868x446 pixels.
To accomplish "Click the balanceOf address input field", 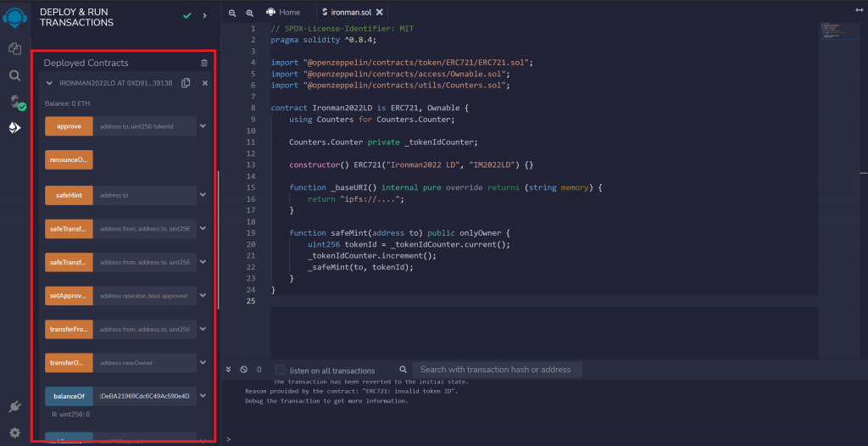I will [145, 396].
